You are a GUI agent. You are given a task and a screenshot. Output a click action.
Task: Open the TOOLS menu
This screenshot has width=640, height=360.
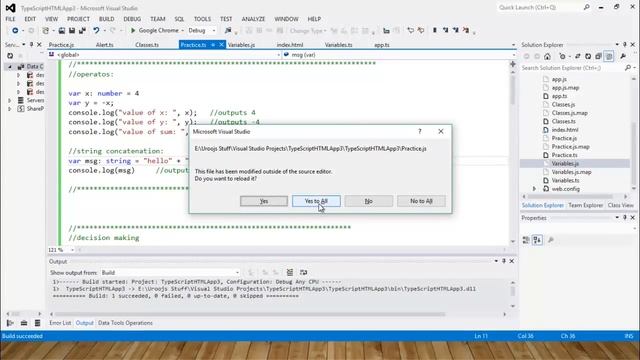click(202, 19)
